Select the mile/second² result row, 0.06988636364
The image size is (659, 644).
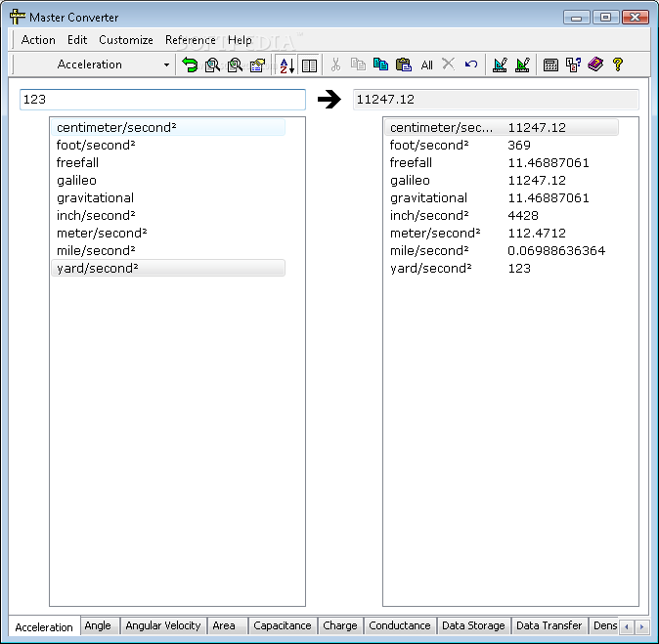coord(502,251)
